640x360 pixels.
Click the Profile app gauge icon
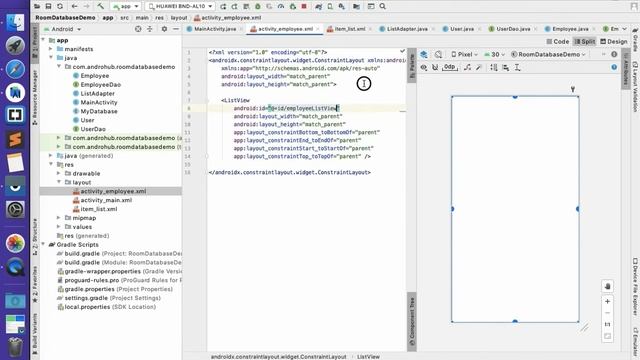tap(281, 6)
